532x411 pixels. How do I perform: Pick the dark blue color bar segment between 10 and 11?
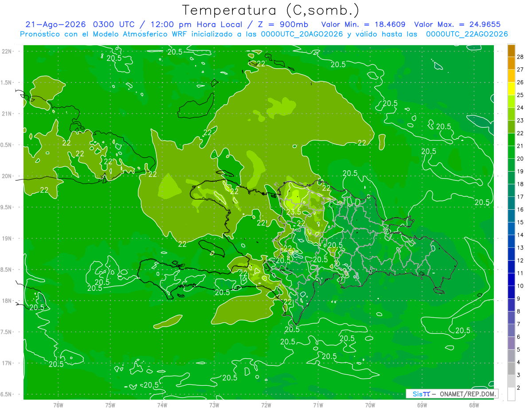pyautogui.click(x=511, y=280)
